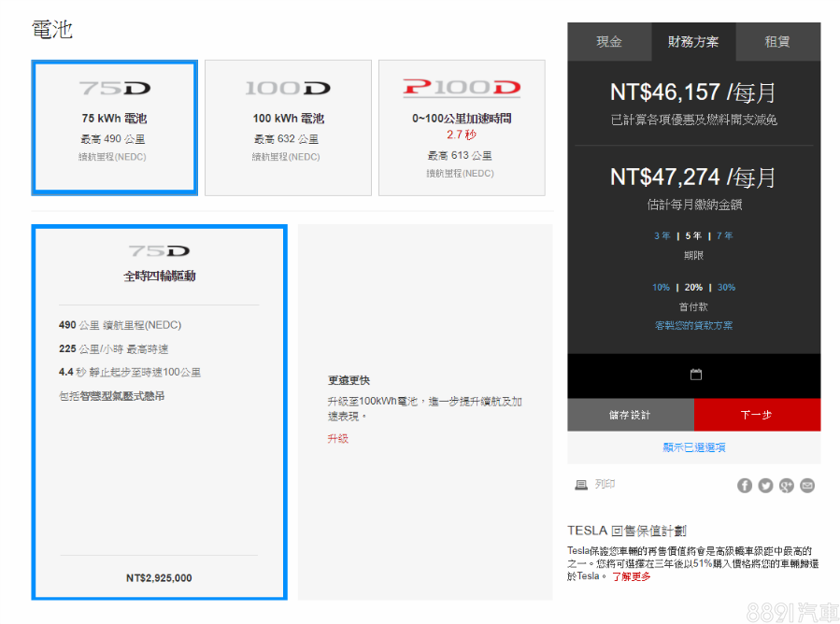Select the 75D 全時四輪驅動 detail card
This screenshot has width=840, height=624.
click(159, 412)
